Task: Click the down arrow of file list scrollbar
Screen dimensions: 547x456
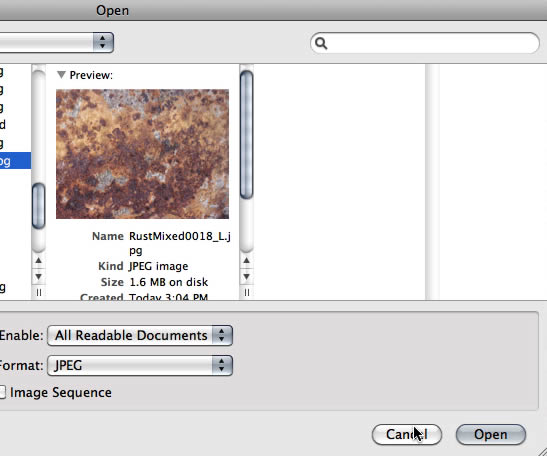Action: (x=38, y=277)
